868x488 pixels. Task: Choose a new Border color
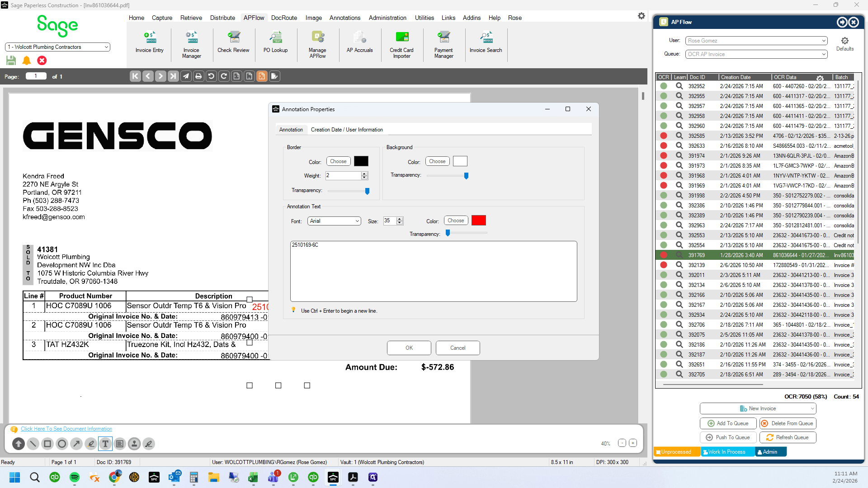click(x=338, y=161)
